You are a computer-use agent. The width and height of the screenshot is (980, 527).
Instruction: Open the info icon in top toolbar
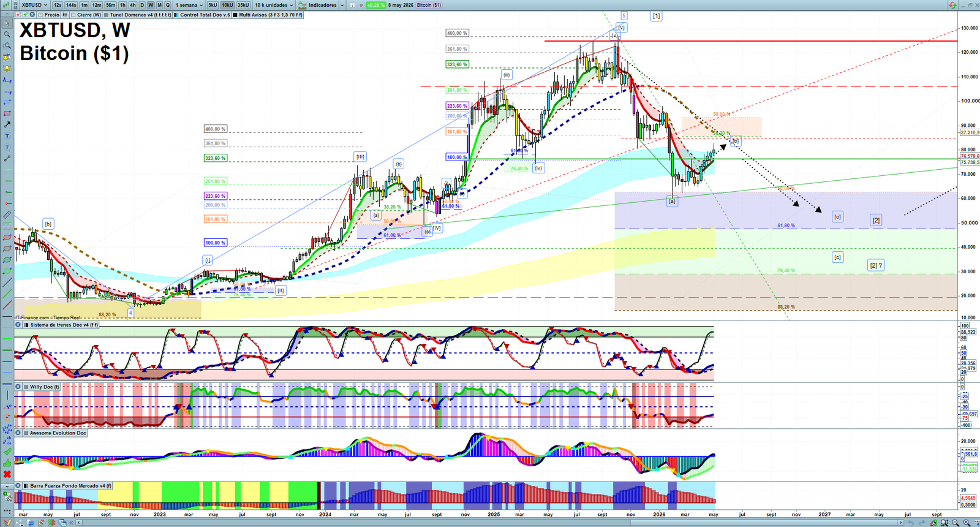[x=352, y=5]
